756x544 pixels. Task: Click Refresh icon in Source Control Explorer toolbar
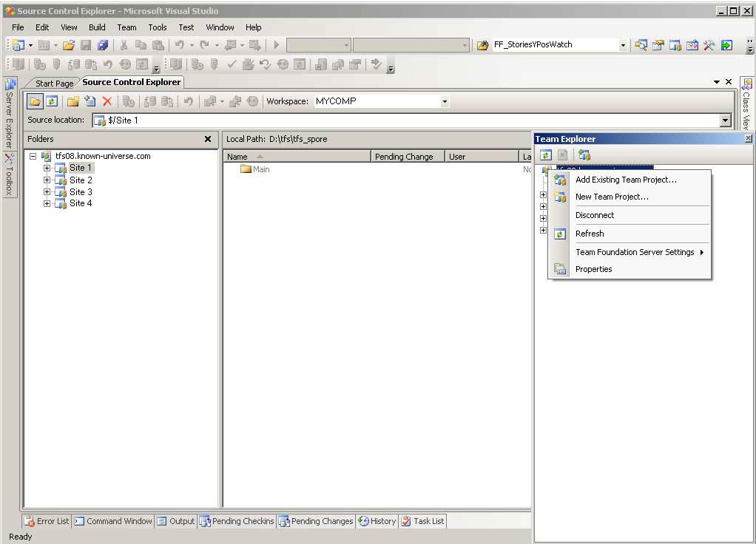52,101
